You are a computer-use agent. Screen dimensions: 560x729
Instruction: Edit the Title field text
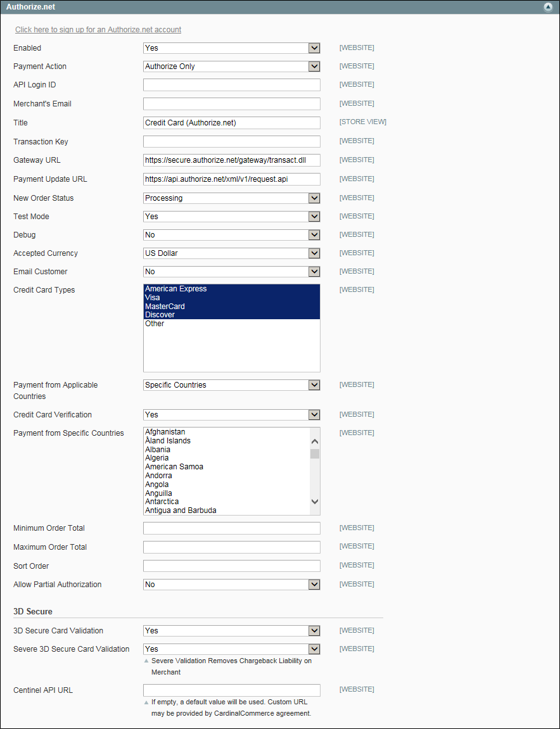pyautogui.click(x=232, y=123)
